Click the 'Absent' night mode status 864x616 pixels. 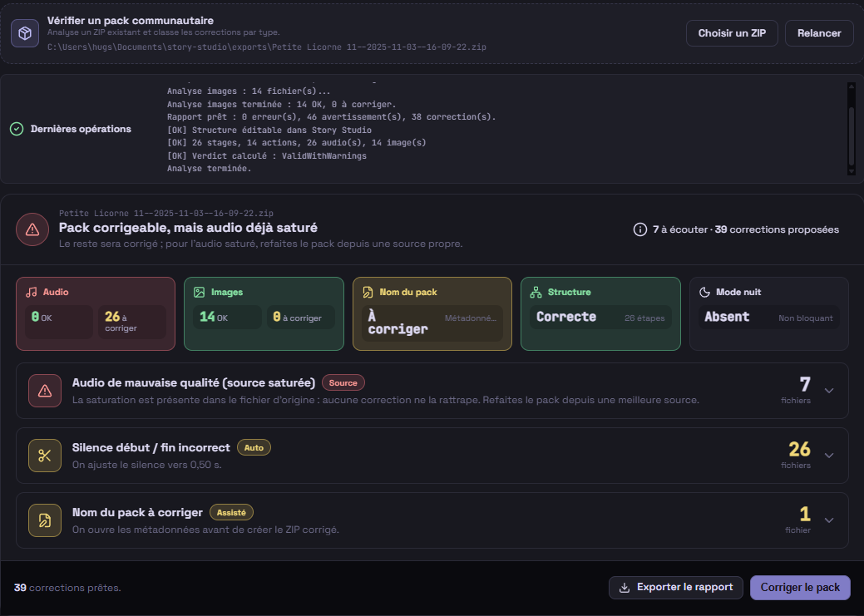(727, 317)
